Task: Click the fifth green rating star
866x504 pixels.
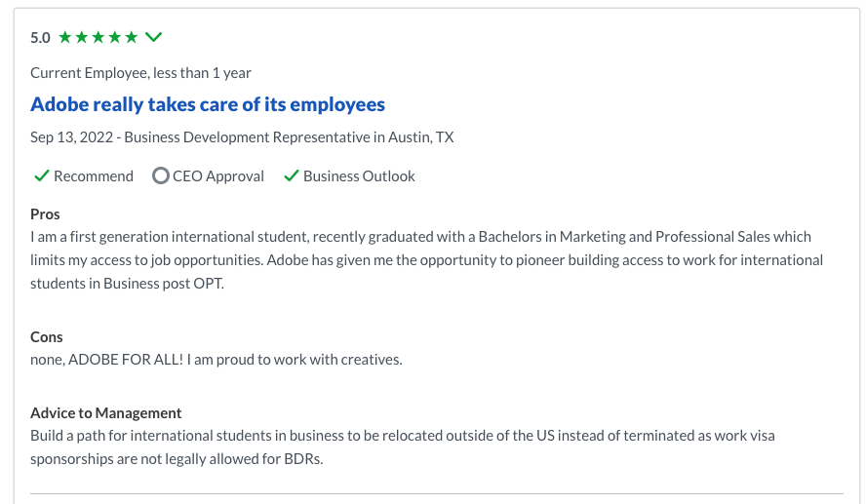Action: pyautogui.click(x=132, y=37)
